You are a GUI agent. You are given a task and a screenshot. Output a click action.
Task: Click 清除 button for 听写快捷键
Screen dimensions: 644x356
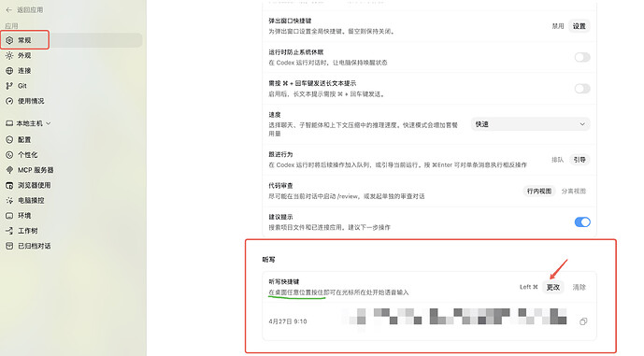tap(580, 287)
